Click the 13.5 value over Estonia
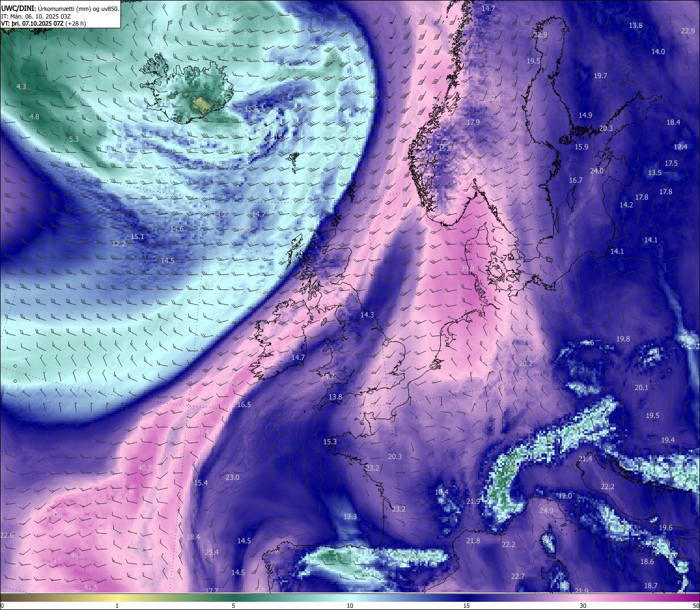The width and height of the screenshot is (700, 610). click(655, 172)
